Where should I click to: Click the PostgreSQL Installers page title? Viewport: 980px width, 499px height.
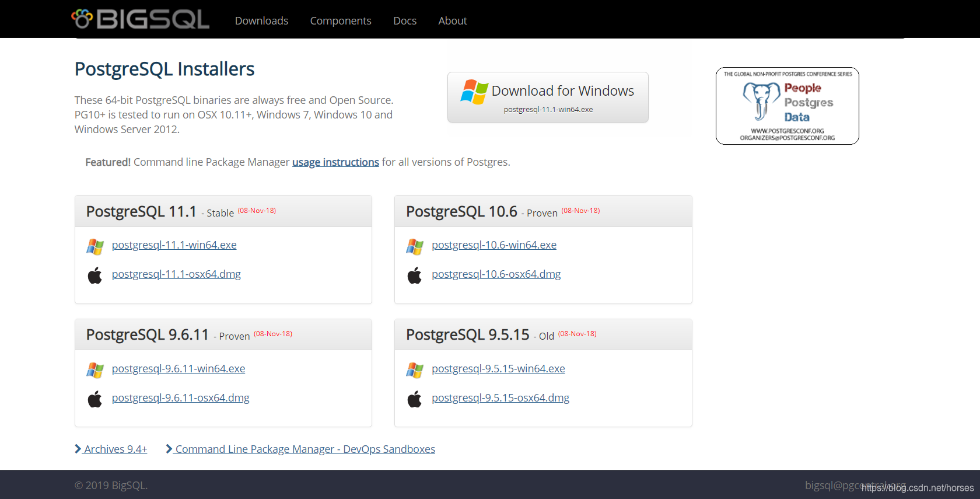click(x=164, y=69)
